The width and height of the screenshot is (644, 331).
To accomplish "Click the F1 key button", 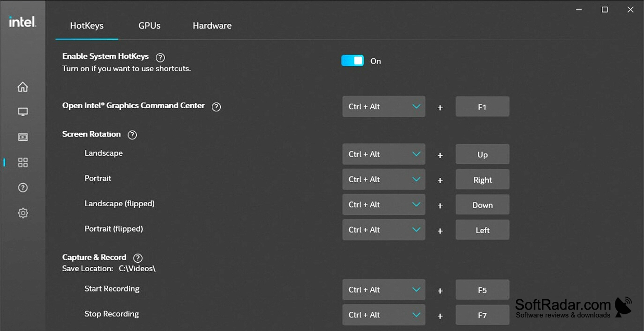I will [482, 107].
